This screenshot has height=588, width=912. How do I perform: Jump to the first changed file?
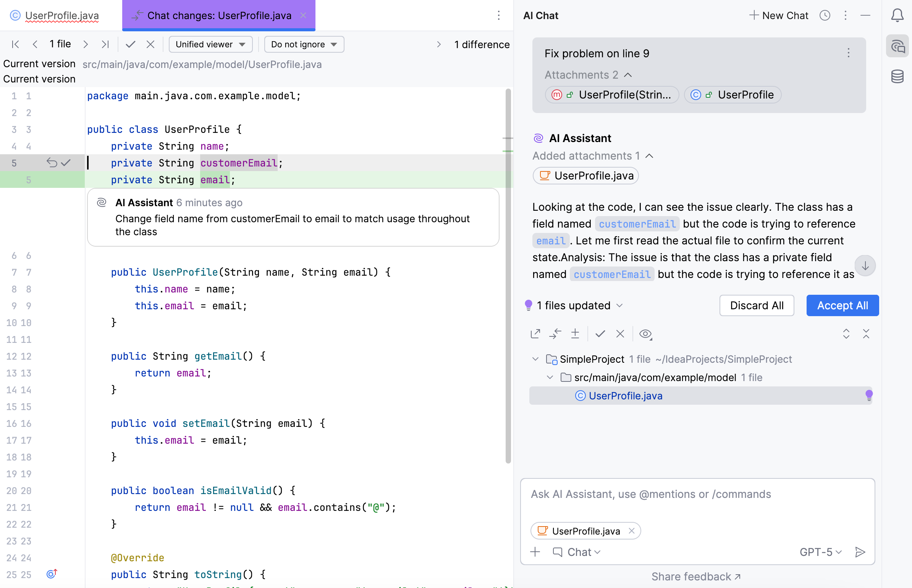click(15, 44)
